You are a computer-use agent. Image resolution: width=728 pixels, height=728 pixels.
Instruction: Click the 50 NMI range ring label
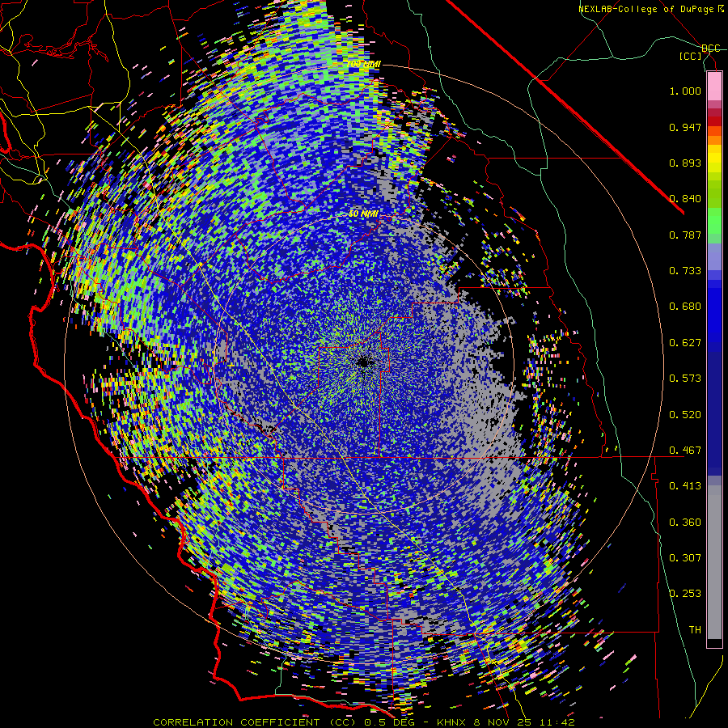[363, 214]
